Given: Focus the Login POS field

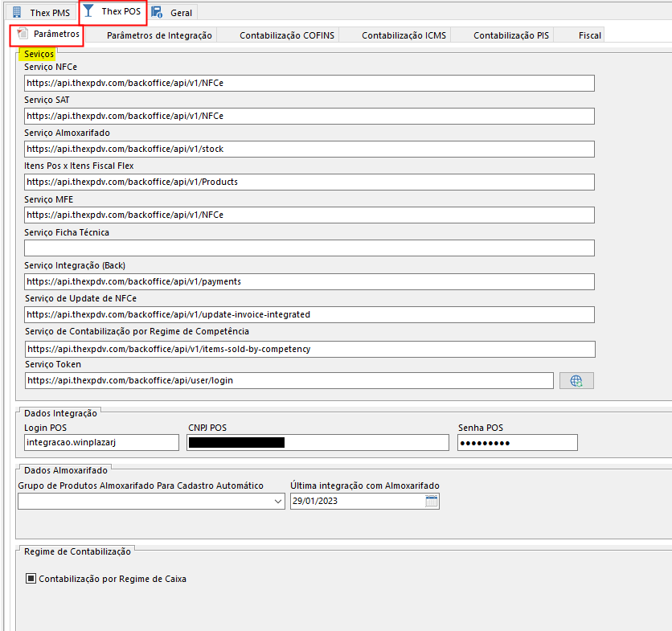Looking at the screenshot, I should click(x=101, y=442).
